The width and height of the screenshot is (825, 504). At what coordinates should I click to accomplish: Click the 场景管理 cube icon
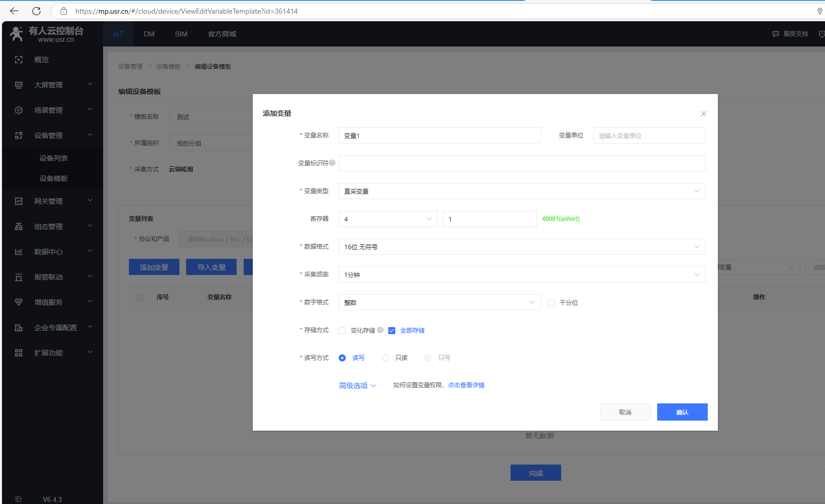pos(19,110)
